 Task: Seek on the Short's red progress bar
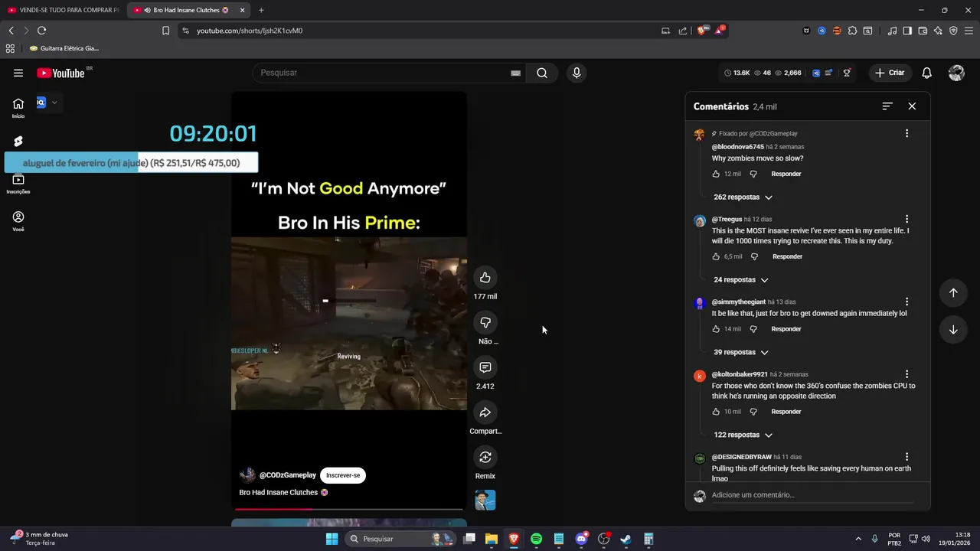click(349, 508)
